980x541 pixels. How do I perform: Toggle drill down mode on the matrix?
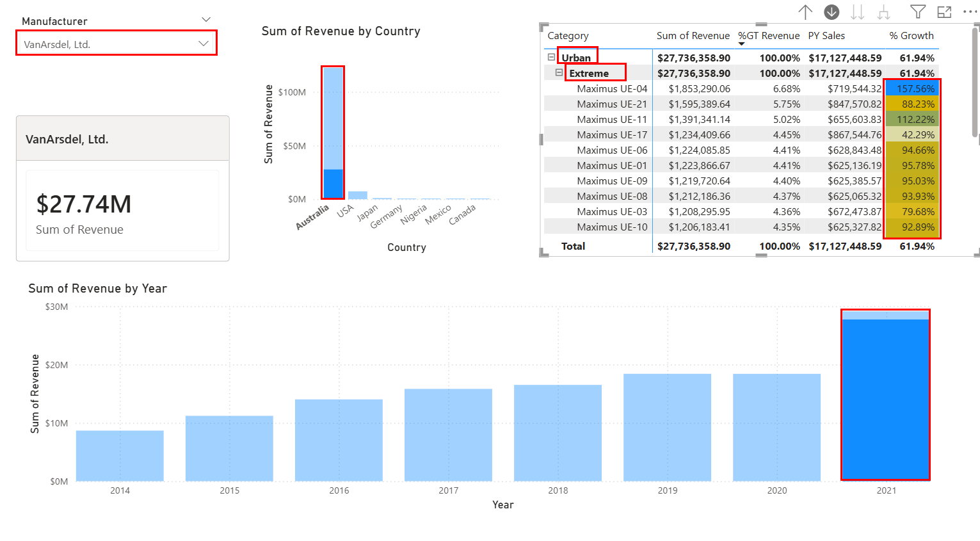click(x=831, y=12)
